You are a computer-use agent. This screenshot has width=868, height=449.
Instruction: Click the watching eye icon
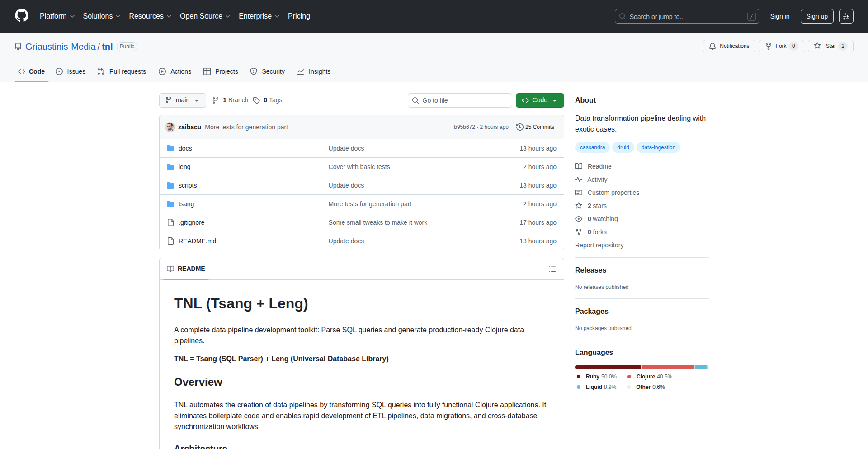coord(579,219)
